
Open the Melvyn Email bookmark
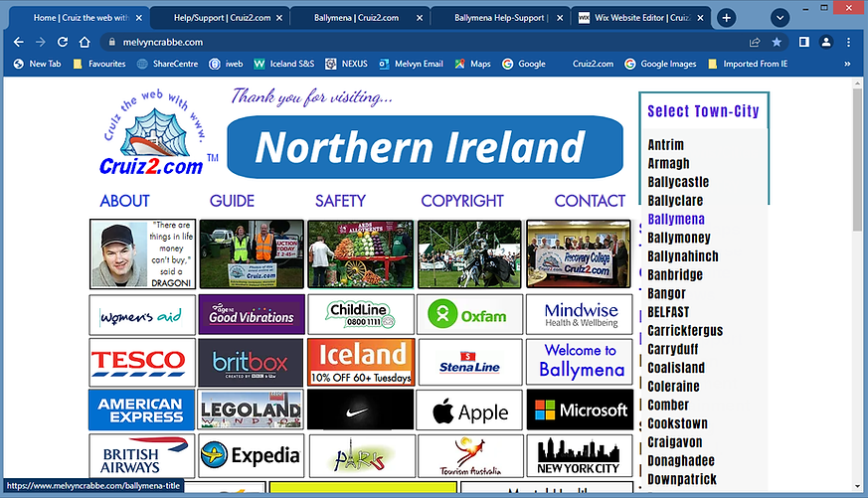tap(411, 64)
